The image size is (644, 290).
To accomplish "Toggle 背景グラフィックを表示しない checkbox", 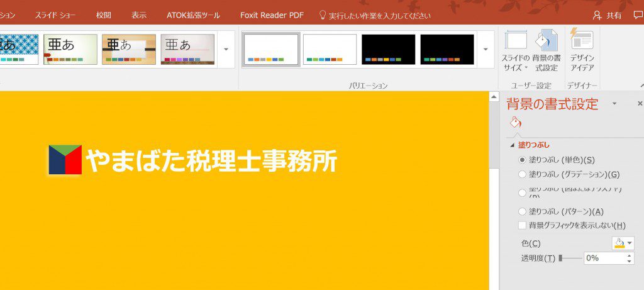I will click(x=522, y=225).
